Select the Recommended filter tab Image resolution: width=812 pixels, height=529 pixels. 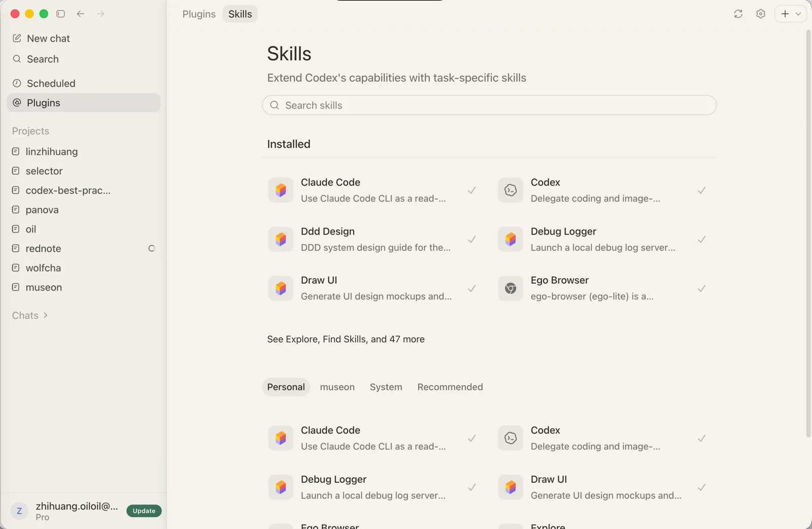tap(450, 387)
